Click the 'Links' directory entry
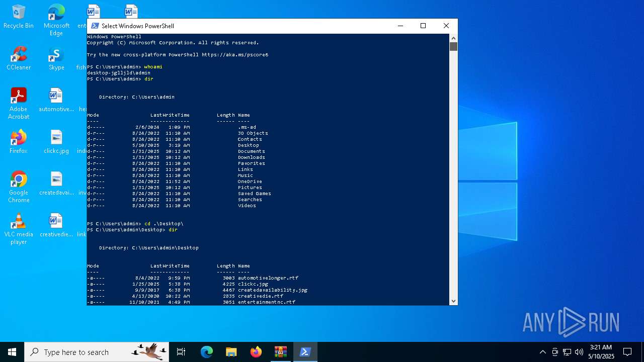Viewport: 644px width, 362px height. tap(246, 169)
